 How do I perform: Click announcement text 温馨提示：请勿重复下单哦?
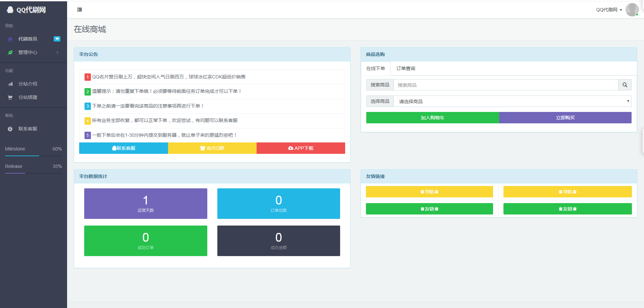(x=167, y=91)
